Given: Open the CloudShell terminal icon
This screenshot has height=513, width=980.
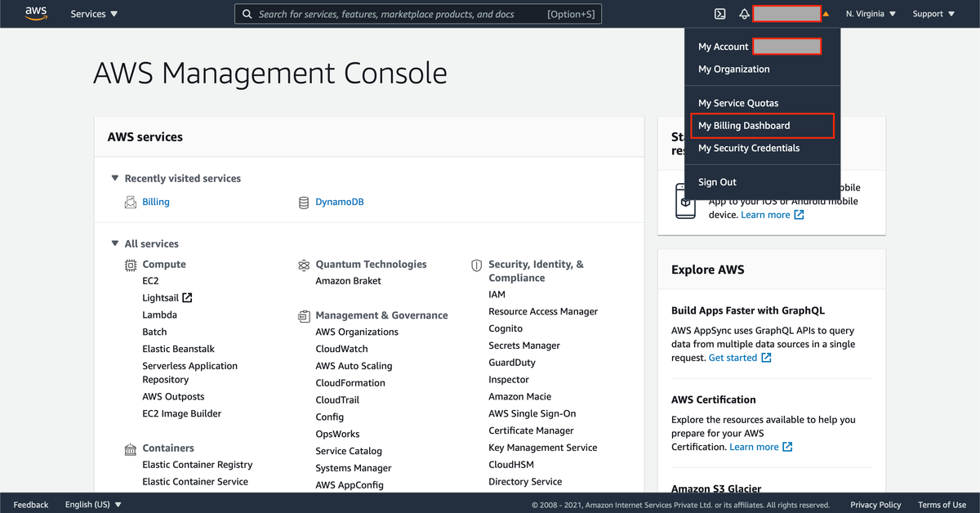Looking at the screenshot, I should pyautogui.click(x=719, y=14).
